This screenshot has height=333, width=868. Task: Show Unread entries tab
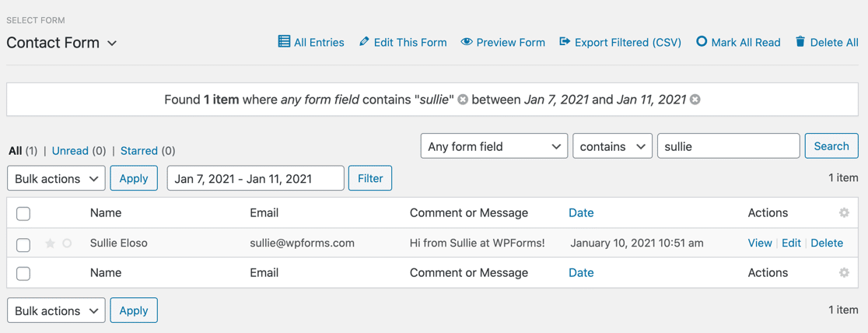click(x=70, y=151)
